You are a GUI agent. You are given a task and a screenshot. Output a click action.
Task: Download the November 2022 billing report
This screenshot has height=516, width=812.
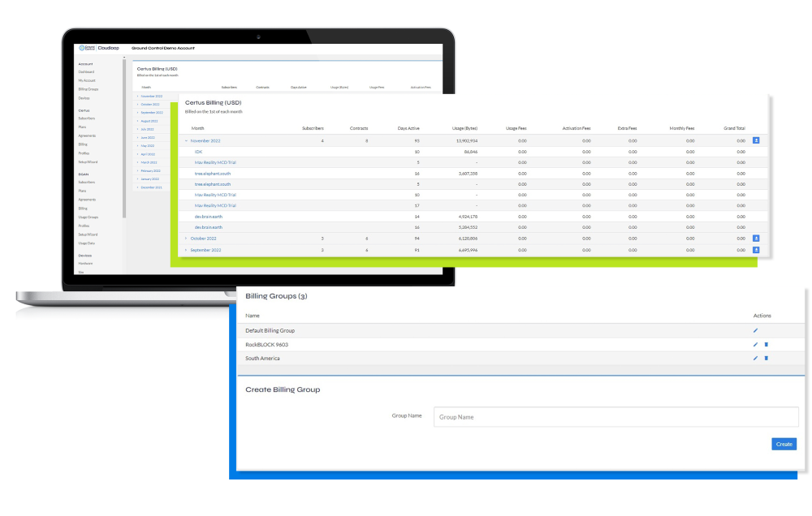(x=756, y=140)
